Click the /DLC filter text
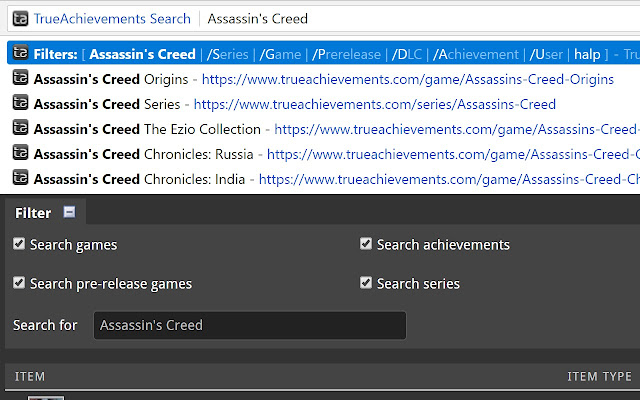640x400 pixels. [x=407, y=54]
